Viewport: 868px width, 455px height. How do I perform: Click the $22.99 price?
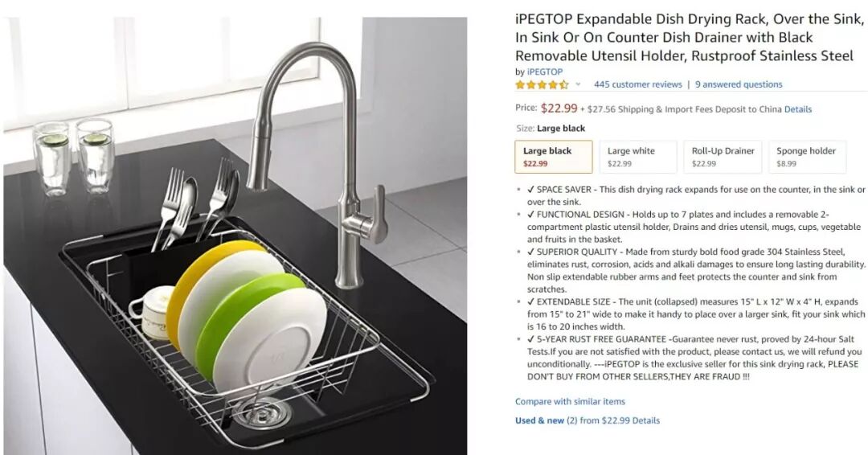click(559, 109)
